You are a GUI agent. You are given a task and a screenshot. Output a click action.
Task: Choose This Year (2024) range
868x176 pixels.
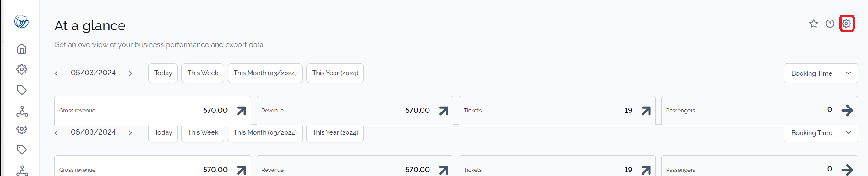click(x=335, y=73)
